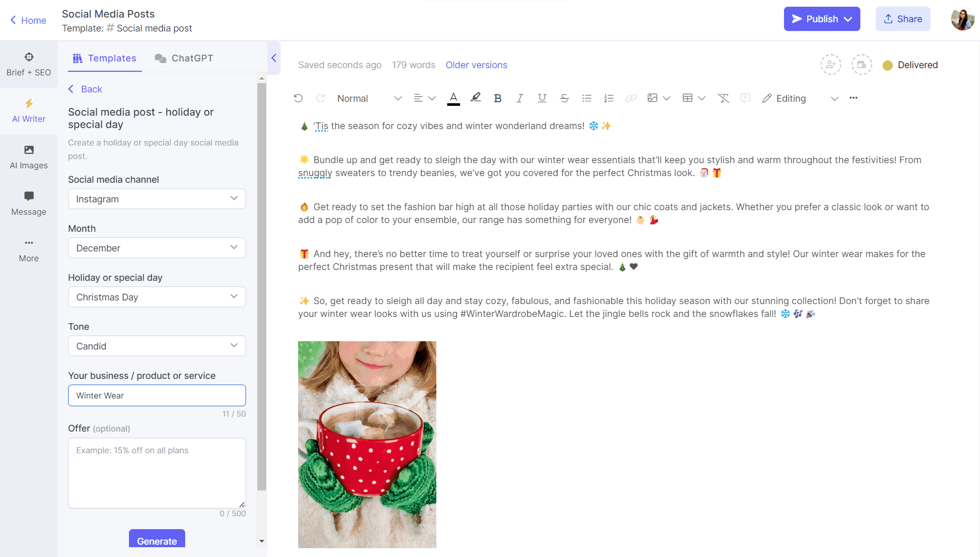Click the redo icon in editor toolbar
The height and width of the screenshot is (557, 980).
pos(320,98)
